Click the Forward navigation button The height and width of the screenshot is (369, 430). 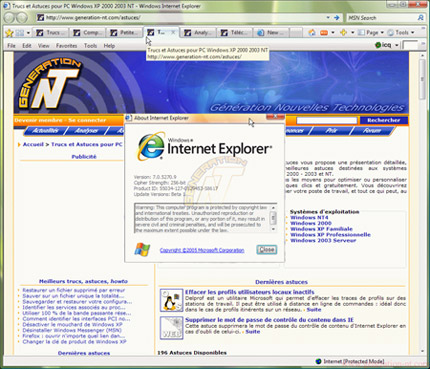click(x=22, y=18)
